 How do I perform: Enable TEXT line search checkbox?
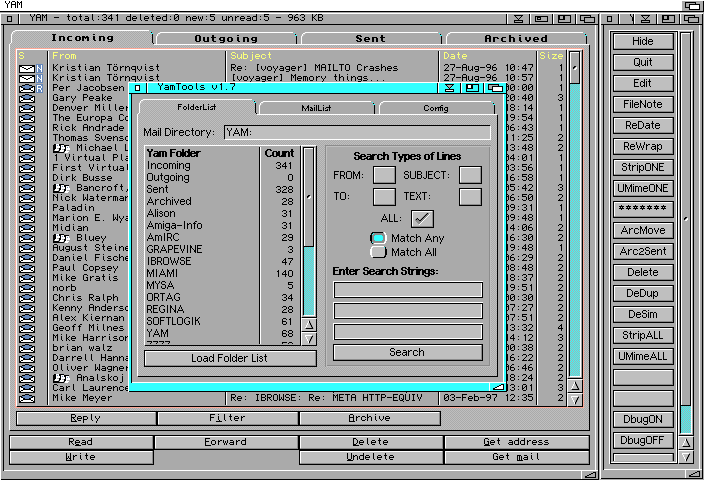point(470,197)
